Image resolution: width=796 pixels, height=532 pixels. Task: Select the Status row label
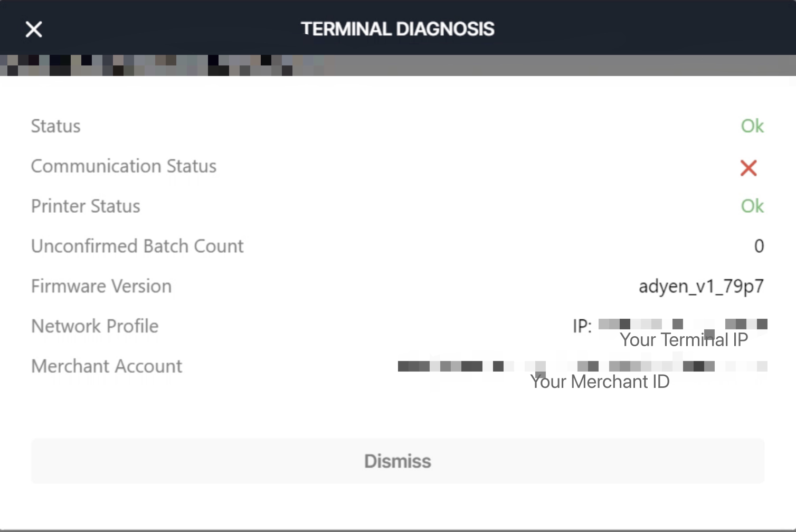(55, 126)
